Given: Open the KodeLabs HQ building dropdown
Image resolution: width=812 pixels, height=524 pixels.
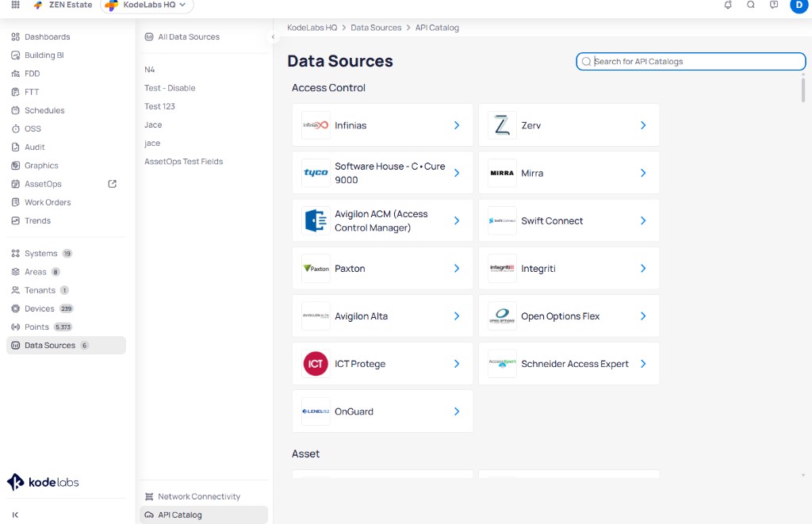Looking at the screenshot, I should coord(147,6).
